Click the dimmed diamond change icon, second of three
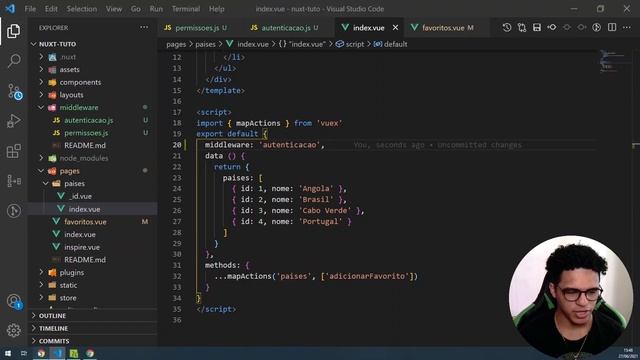 567,27
